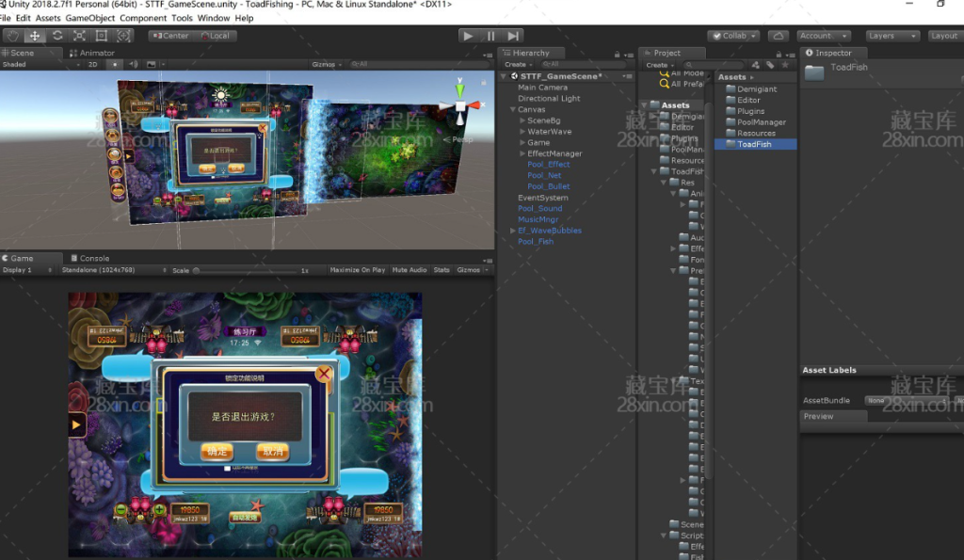964x560 pixels.
Task: Select the Hand tool in toolbar
Action: [x=12, y=36]
